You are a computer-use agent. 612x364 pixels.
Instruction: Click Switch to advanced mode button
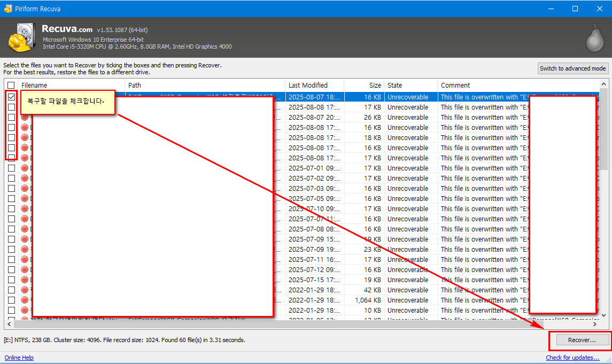[x=572, y=68]
